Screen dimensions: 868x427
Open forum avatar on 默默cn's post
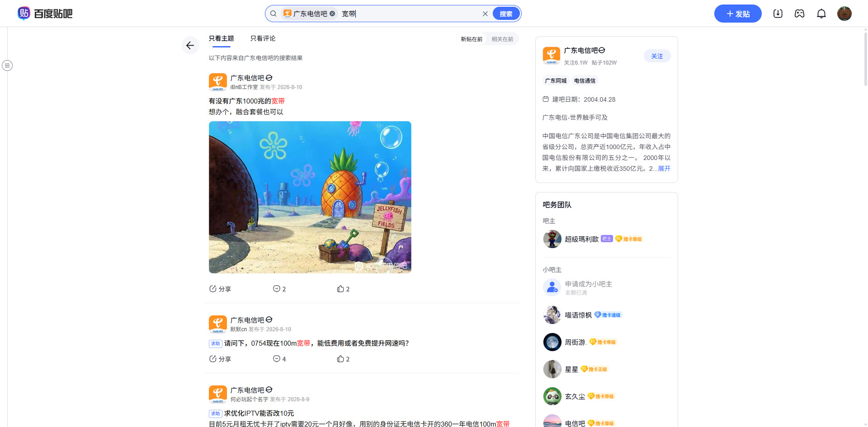(x=218, y=324)
